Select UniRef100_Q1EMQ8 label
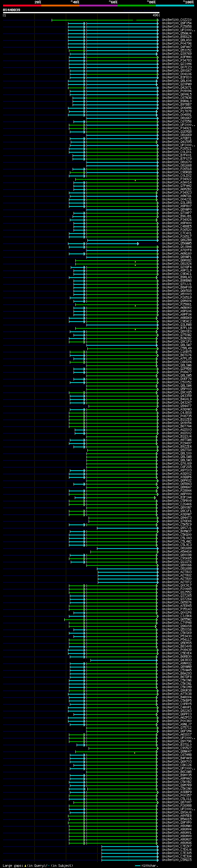Screen dimensions: 197x868 coord(177,131)
